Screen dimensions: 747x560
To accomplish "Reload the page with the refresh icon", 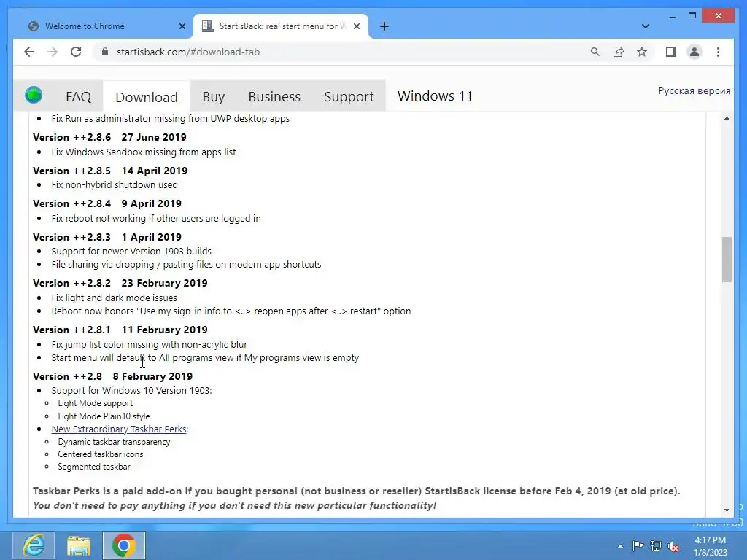I will pos(76,52).
